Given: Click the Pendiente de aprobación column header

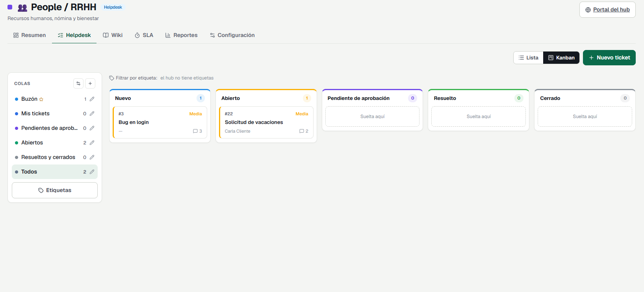Looking at the screenshot, I should tap(372, 98).
